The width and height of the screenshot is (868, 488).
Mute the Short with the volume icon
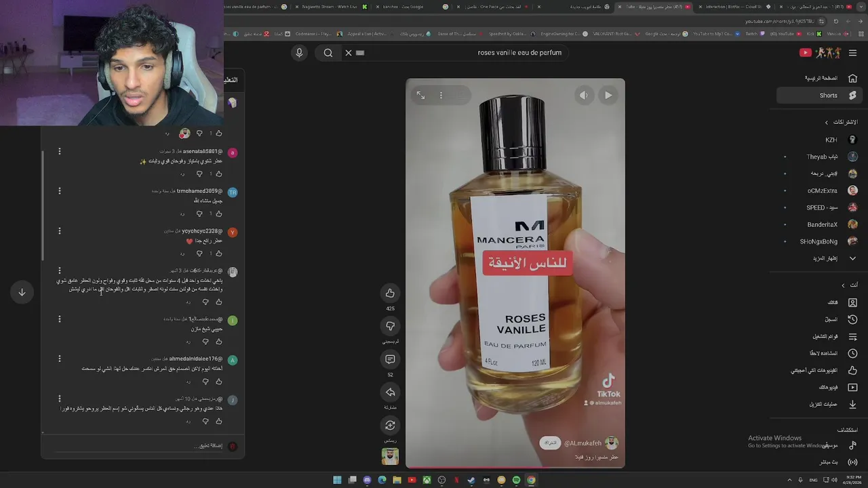584,96
